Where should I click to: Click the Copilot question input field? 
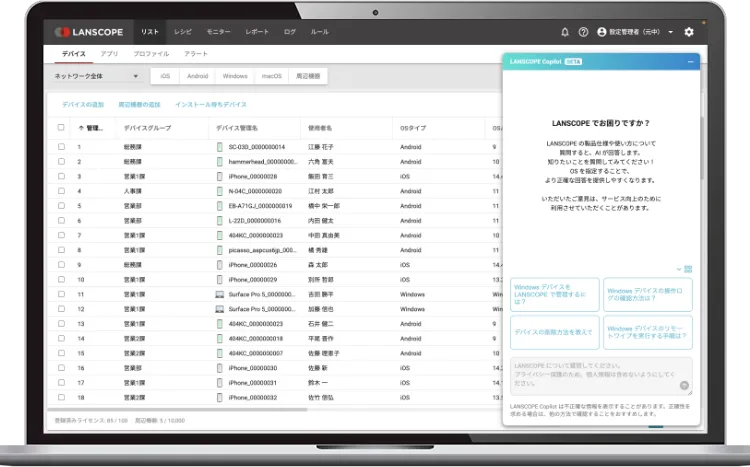594,372
